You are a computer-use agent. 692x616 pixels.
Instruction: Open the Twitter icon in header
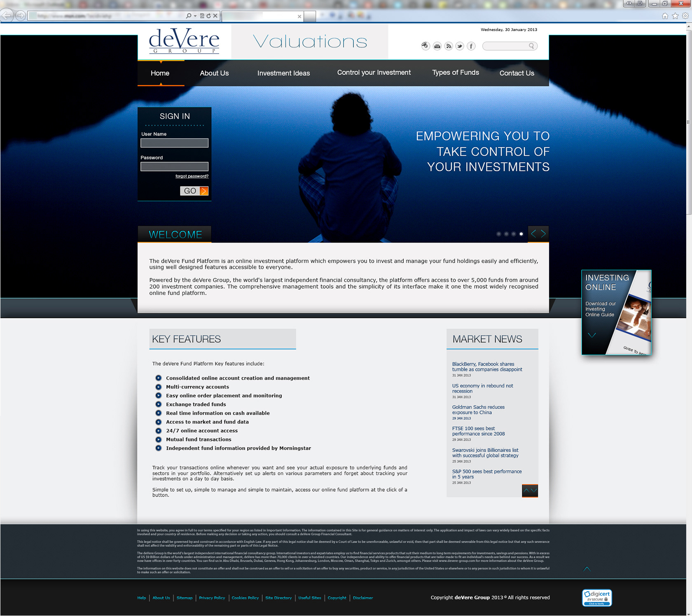[x=460, y=46]
